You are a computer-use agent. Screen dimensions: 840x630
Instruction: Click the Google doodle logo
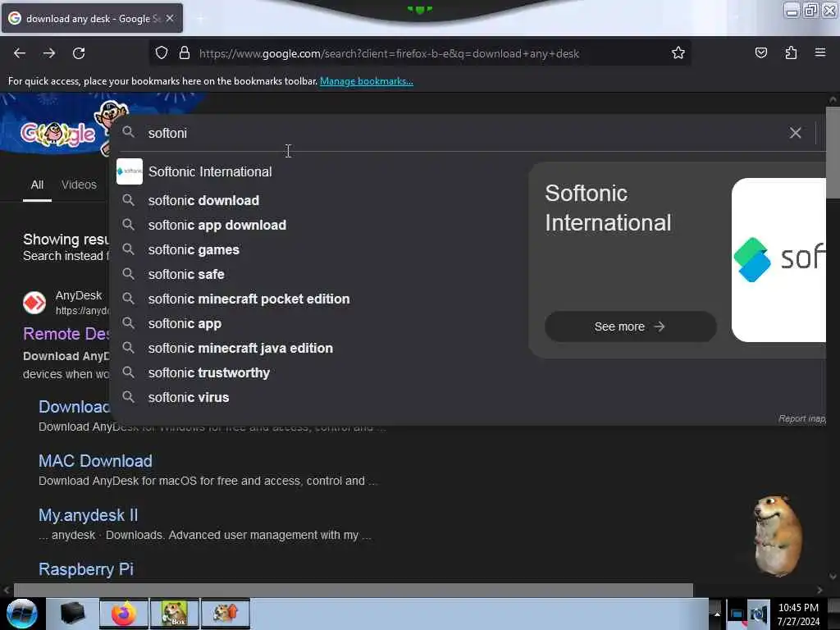(58, 134)
